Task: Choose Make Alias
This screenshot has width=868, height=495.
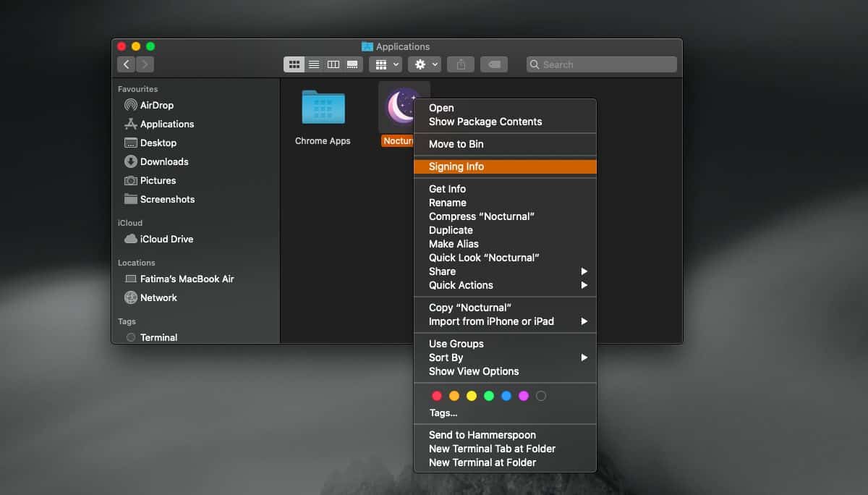Action: pos(505,244)
